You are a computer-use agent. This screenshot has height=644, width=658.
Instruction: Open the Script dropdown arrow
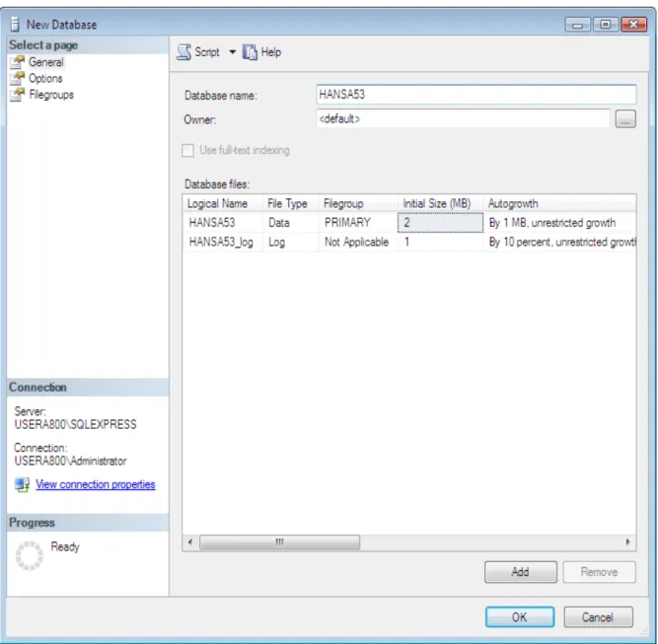coord(232,52)
